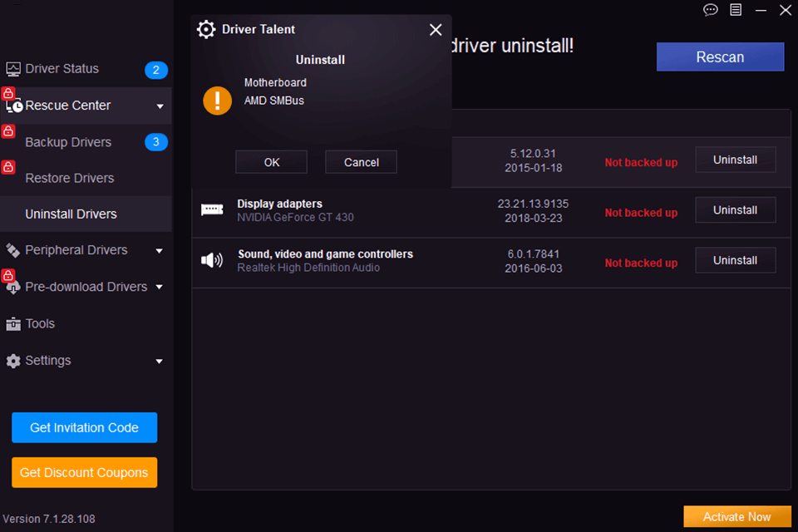This screenshot has width=798, height=532.
Task: Click the Peripheral Drivers sidebar icon
Action: [x=13, y=249]
